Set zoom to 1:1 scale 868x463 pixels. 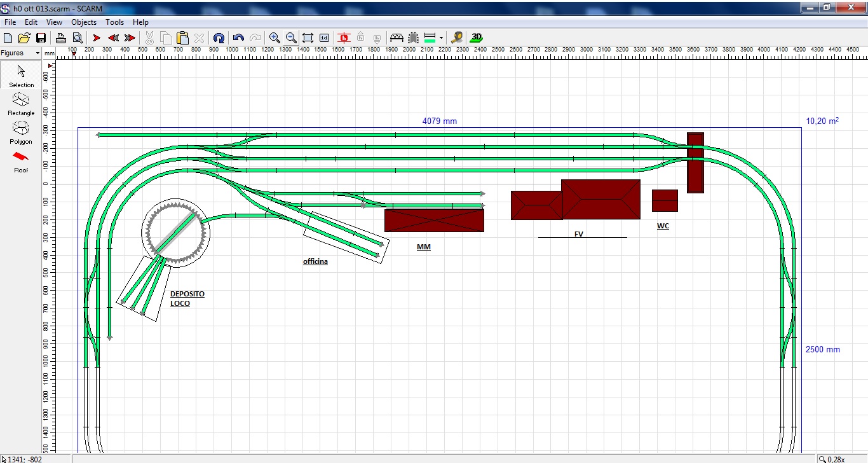coord(324,38)
